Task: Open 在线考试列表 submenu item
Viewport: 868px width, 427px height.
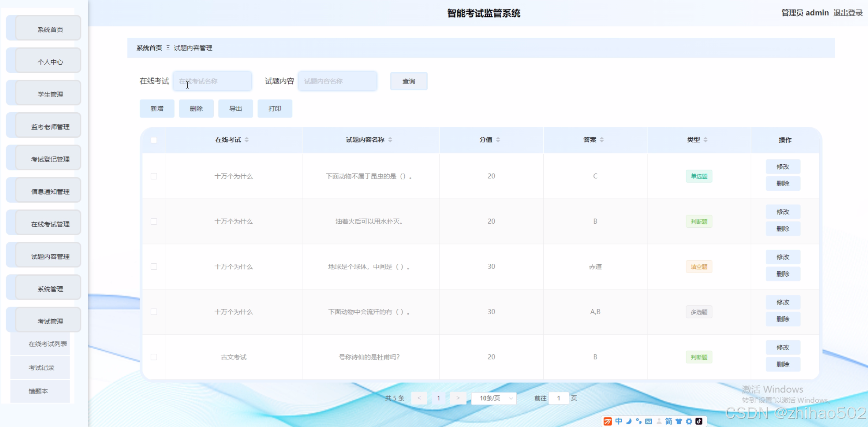Action: click(x=48, y=344)
